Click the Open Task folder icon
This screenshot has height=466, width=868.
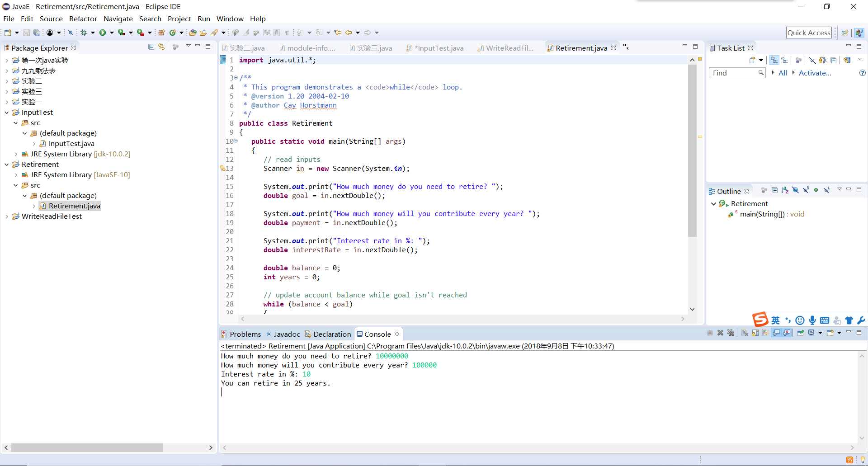203,33
